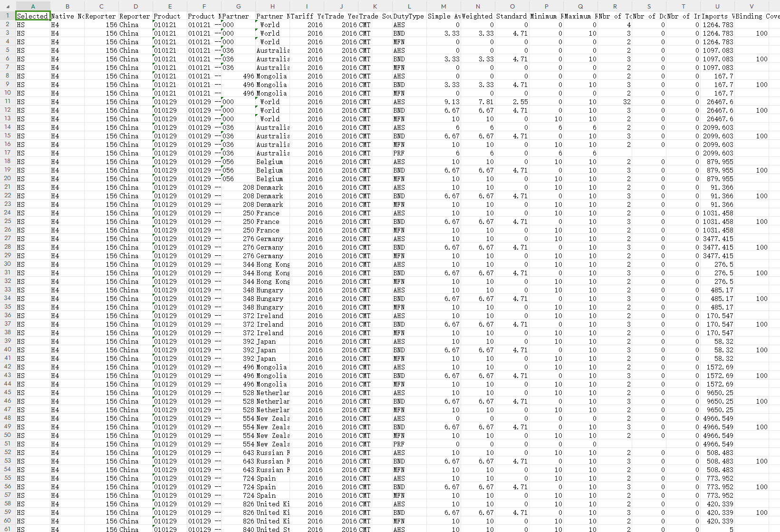Image resolution: width=780 pixels, height=532 pixels.
Task: Select column U header
Action: [717, 6]
